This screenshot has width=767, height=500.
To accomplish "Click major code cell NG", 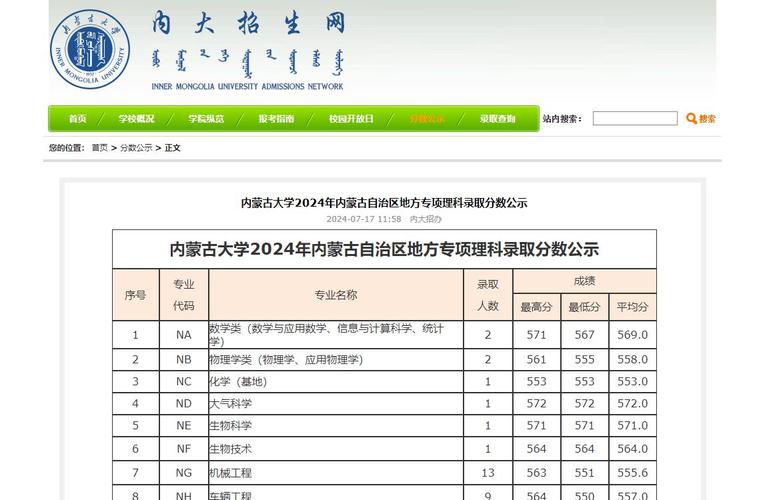I will (184, 473).
